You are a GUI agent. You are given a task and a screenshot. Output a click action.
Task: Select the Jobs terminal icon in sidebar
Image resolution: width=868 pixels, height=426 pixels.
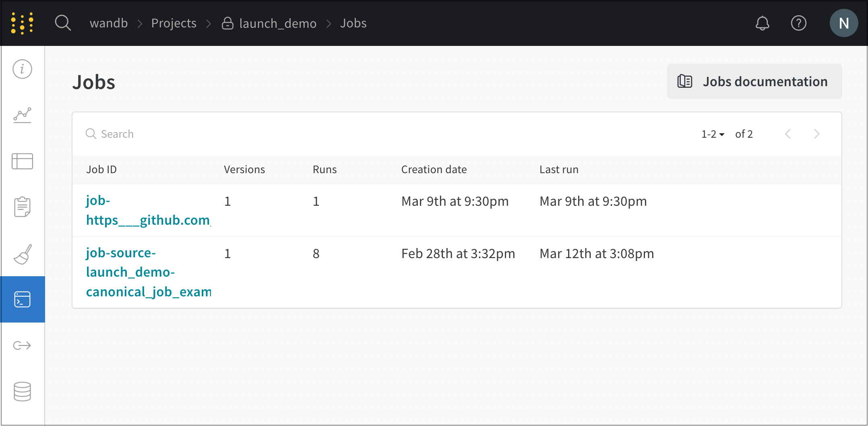[22, 300]
